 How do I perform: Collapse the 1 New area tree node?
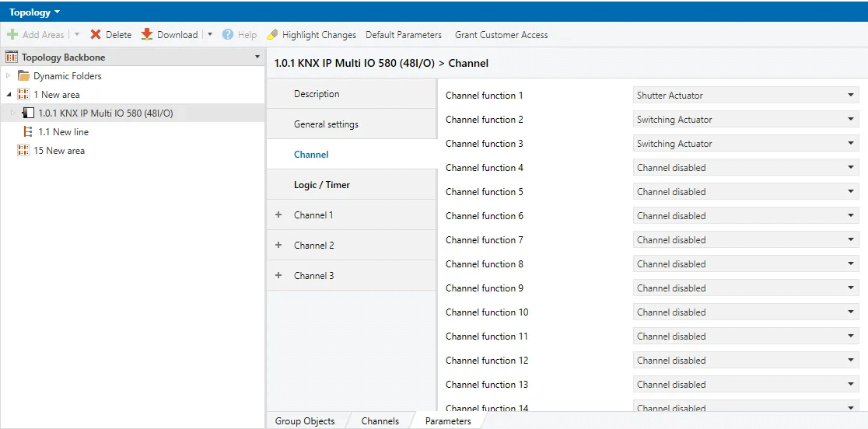9,95
